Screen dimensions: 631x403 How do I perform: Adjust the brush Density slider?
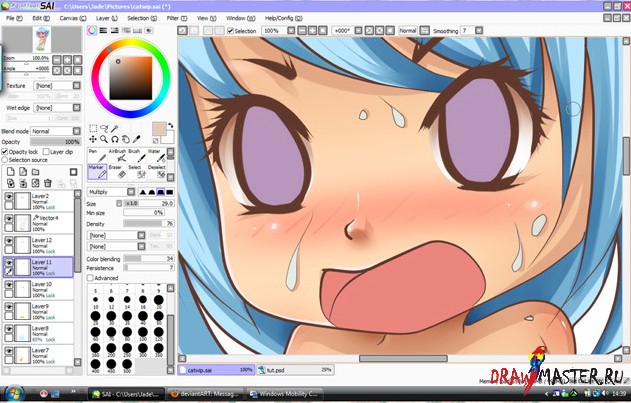(148, 223)
